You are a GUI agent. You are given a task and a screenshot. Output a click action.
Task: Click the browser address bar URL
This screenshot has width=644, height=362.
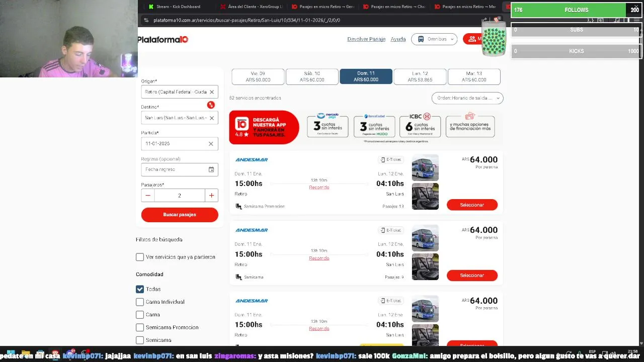[247, 20]
